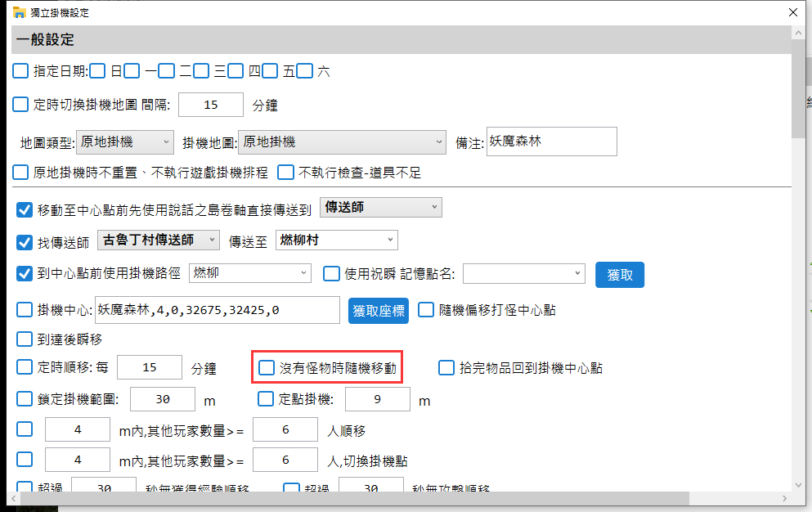The height and width of the screenshot is (512, 812).
Task: Uncheck 找傳送師 checkbox
Action: tap(25, 241)
